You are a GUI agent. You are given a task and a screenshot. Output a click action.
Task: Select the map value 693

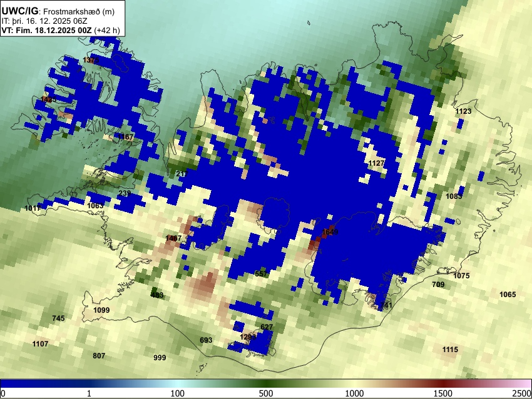(206, 340)
